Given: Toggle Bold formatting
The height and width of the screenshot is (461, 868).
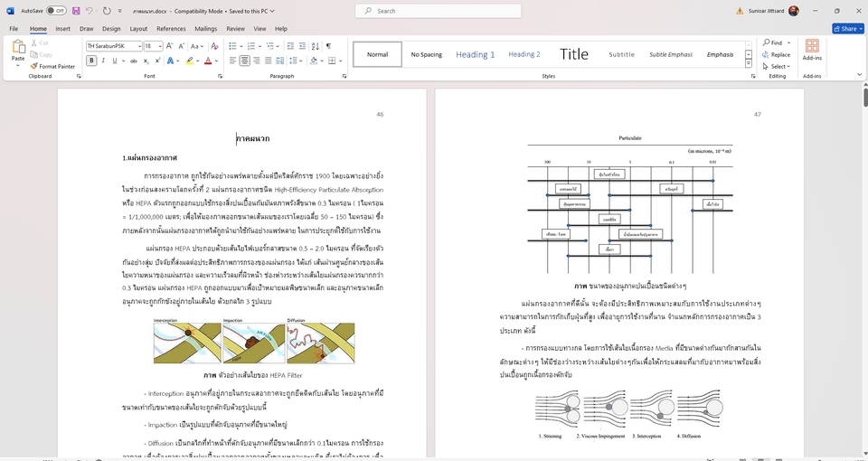Looking at the screenshot, I should click(91, 61).
